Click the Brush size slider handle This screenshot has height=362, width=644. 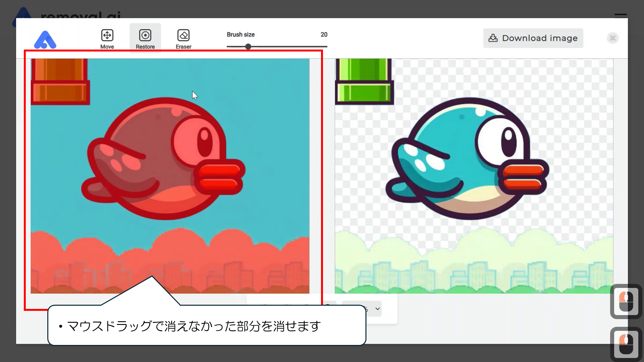tap(248, 47)
